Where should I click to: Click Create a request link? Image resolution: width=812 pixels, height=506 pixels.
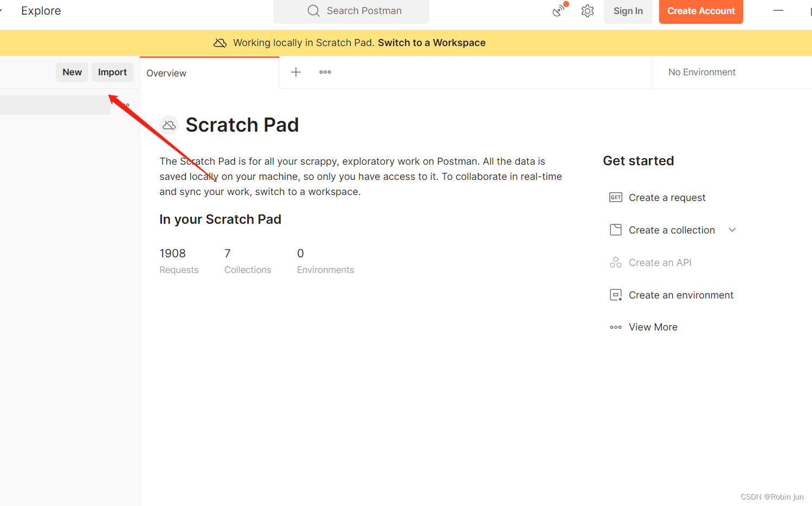click(667, 198)
